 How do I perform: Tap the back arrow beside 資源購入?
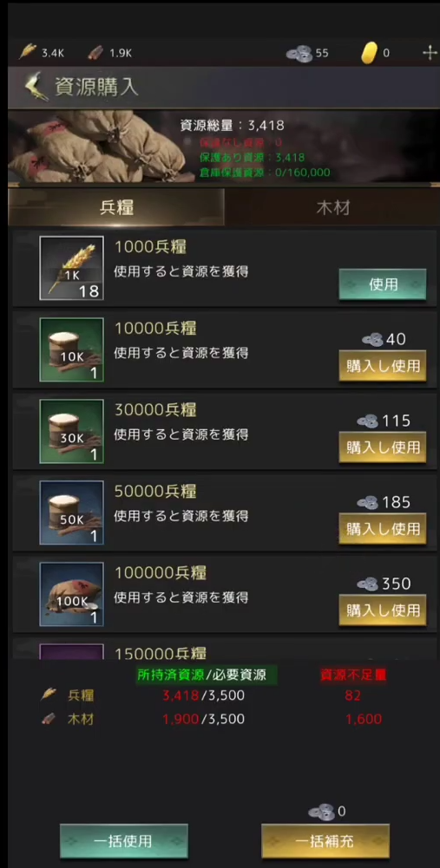coord(36,88)
